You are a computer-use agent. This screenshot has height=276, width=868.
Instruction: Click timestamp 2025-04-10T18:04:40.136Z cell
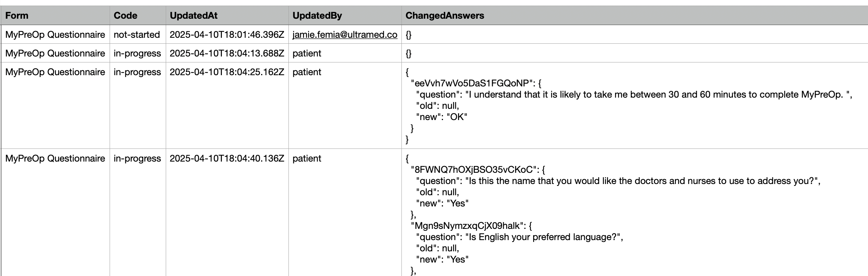point(227,158)
